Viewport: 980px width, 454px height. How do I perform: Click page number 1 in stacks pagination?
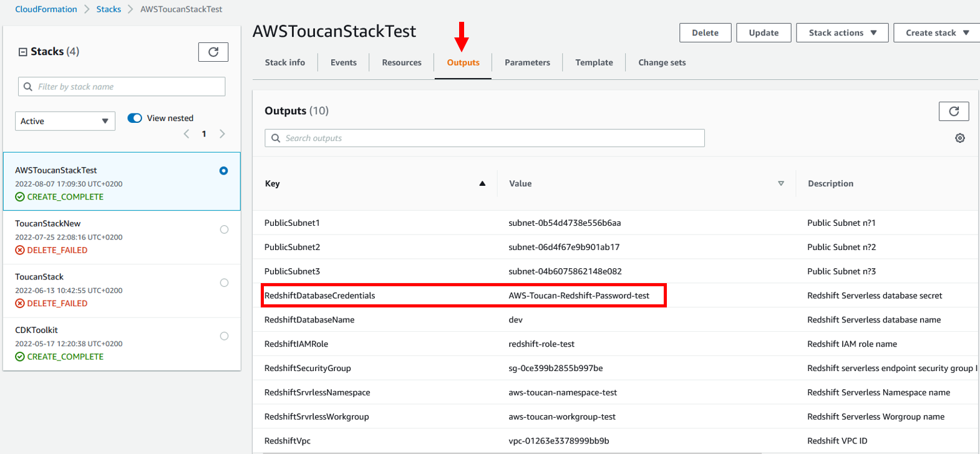point(204,134)
